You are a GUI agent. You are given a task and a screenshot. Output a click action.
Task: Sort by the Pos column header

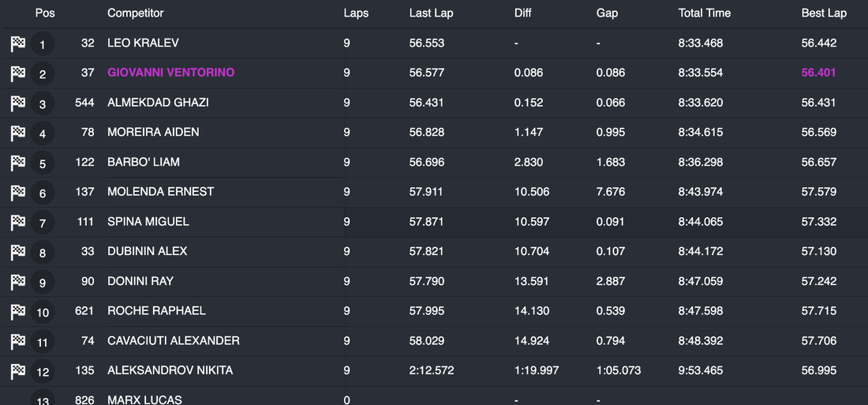pos(45,13)
